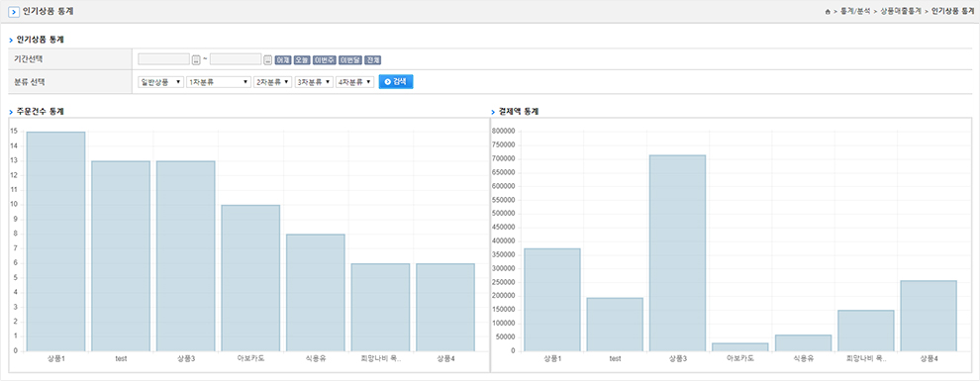Choose the 이번달 period button
The width and height of the screenshot is (980, 381).
point(350,60)
